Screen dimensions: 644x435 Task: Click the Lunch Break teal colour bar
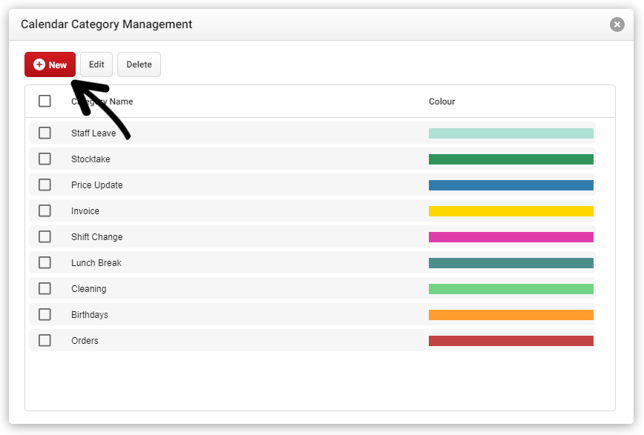click(x=511, y=263)
